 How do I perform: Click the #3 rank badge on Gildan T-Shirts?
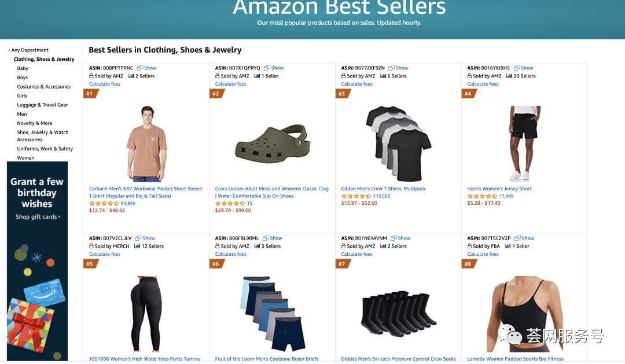[x=342, y=94]
